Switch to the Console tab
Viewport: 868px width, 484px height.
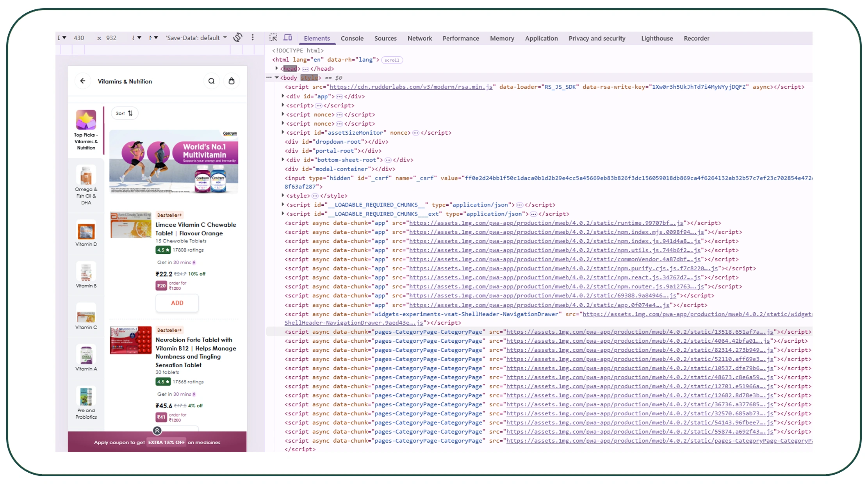pyautogui.click(x=351, y=38)
